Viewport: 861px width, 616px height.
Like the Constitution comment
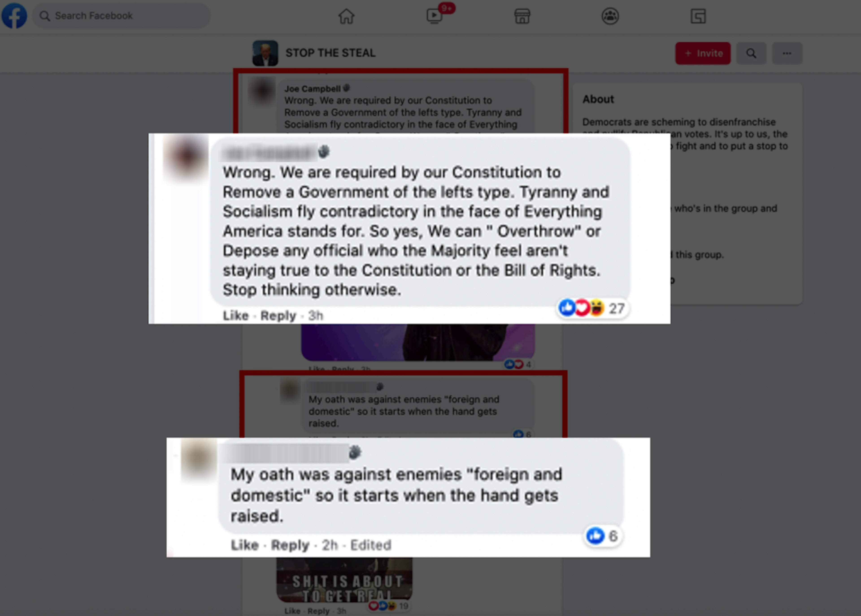pos(236,316)
